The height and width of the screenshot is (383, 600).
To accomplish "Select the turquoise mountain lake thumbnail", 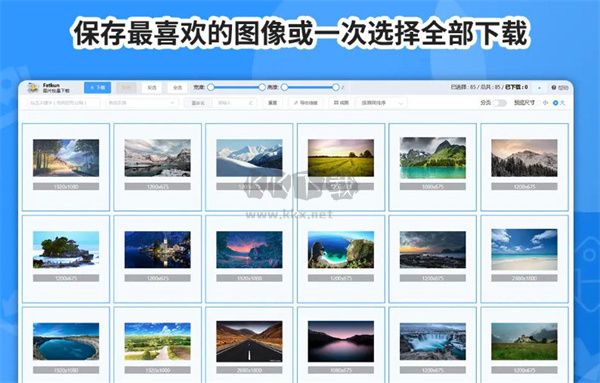I will coord(433,158).
